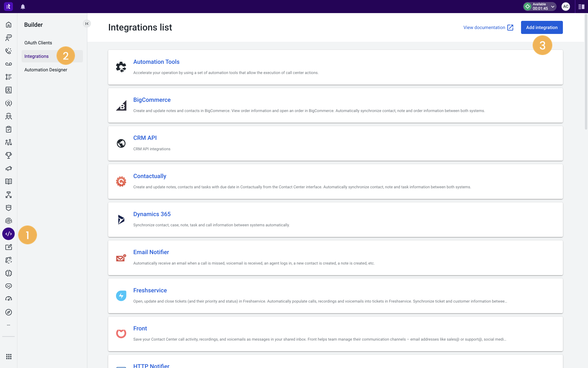588x368 pixels.
Task: Open the brain AI icon in sidebar
Action: [9, 273]
